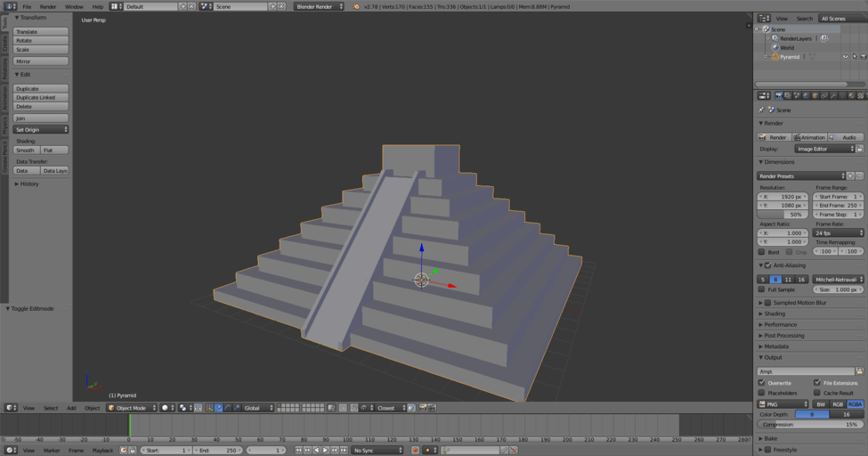Expand the Shading panel

[x=775, y=313]
